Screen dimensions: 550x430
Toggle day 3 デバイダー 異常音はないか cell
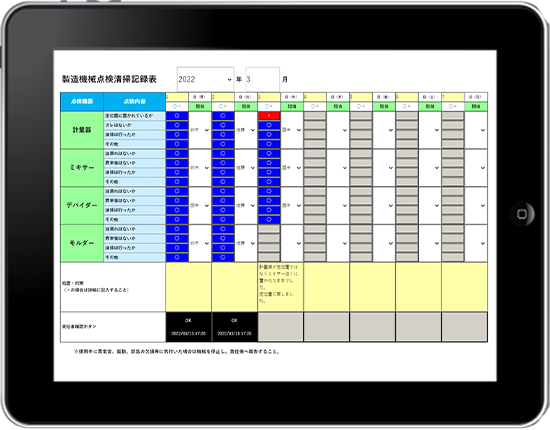269,201
